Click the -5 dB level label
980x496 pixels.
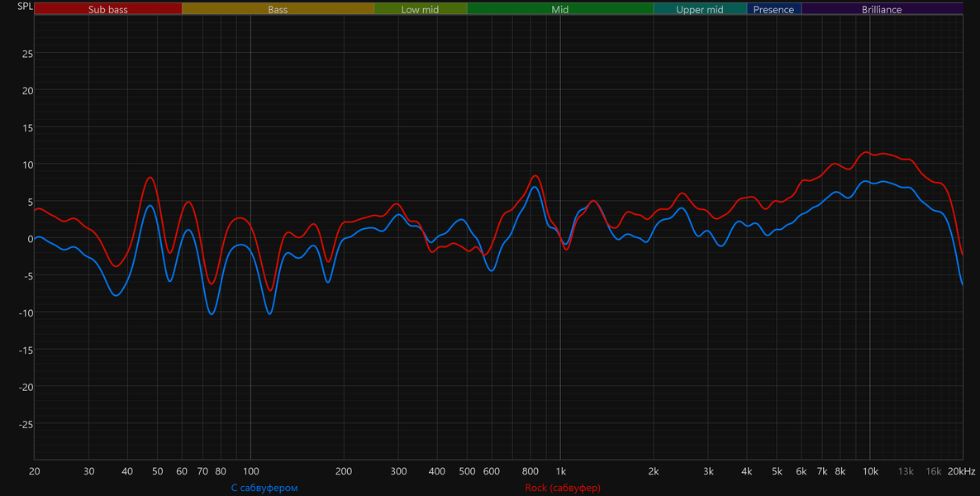[x=27, y=276]
